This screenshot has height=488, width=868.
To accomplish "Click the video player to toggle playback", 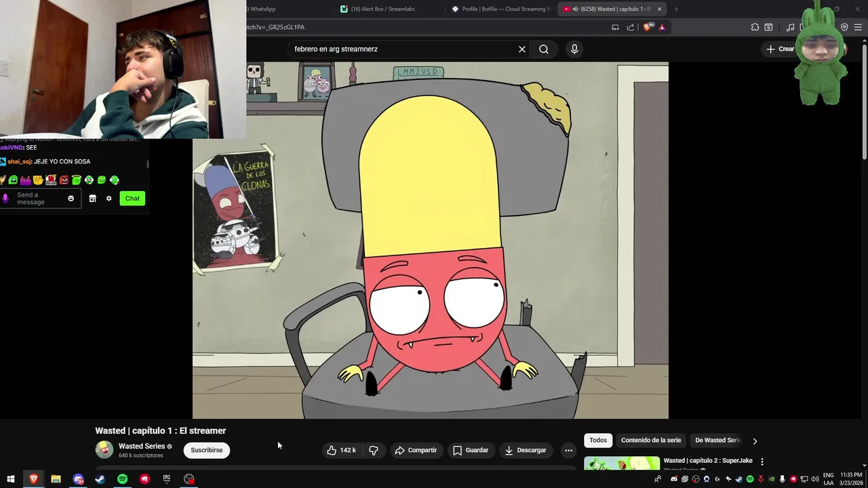I will pyautogui.click(x=431, y=241).
